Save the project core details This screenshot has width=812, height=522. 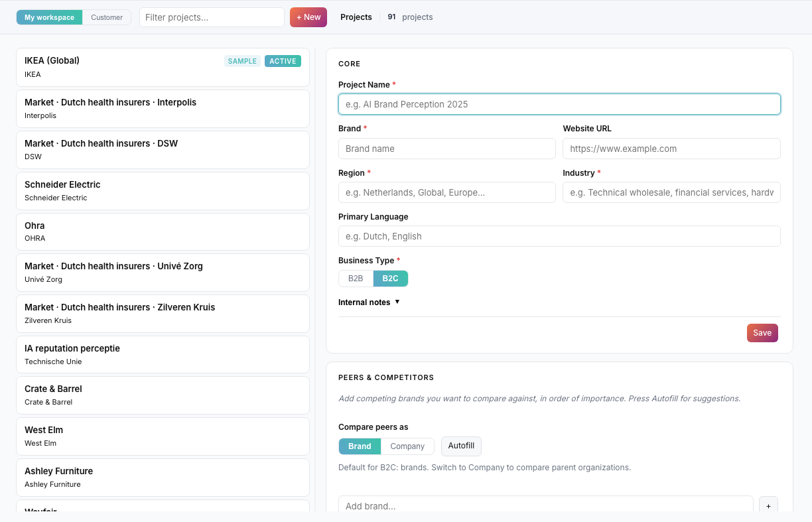(762, 333)
